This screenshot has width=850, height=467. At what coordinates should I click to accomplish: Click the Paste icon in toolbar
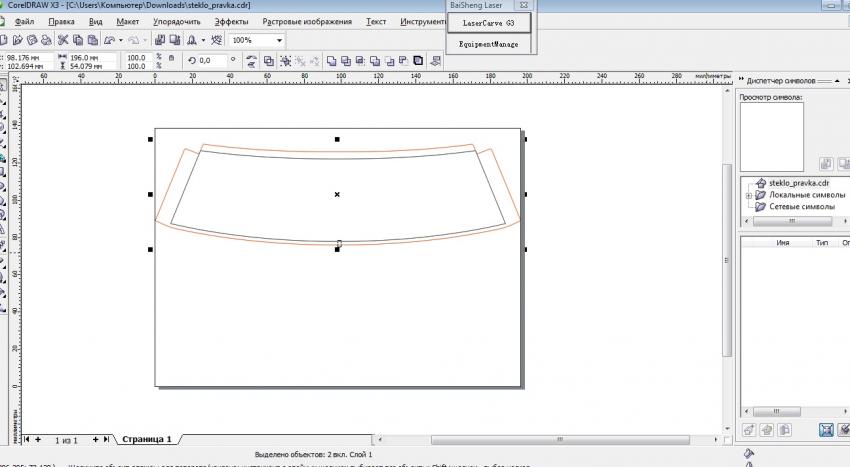(93, 40)
